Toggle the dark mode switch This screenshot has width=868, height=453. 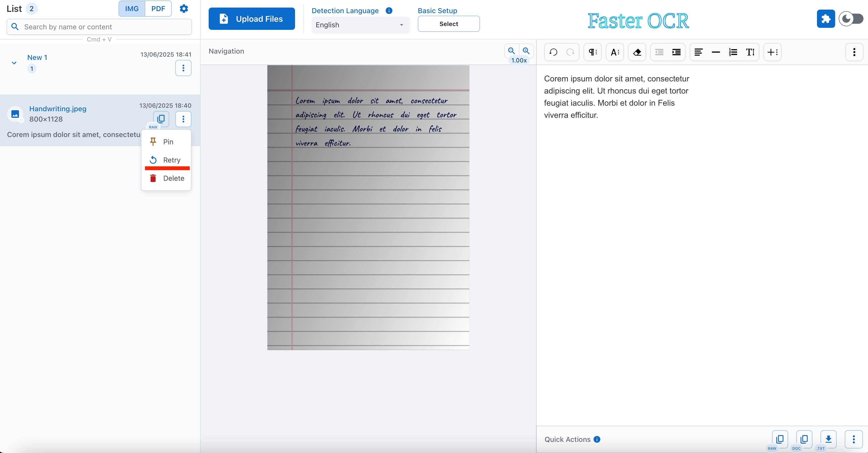(x=851, y=19)
